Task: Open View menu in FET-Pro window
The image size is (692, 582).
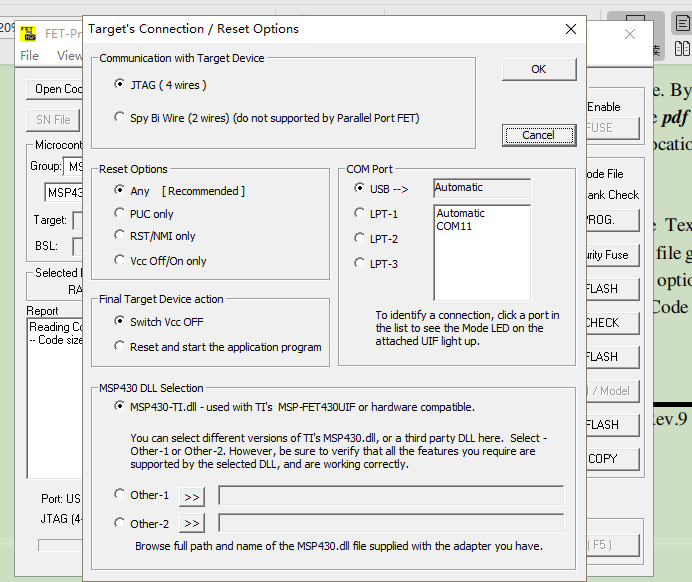Action: 69,56
